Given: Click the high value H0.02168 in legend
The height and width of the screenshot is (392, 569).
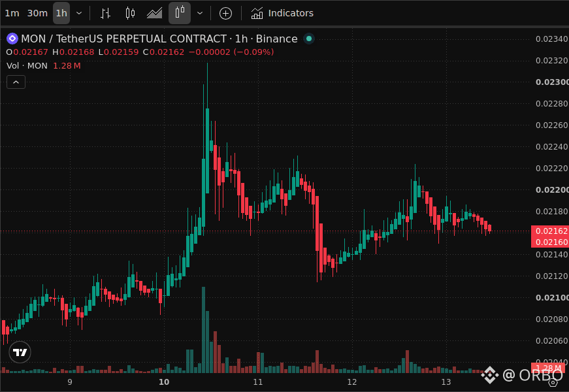Looking at the screenshot, I should tap(73, 52).
